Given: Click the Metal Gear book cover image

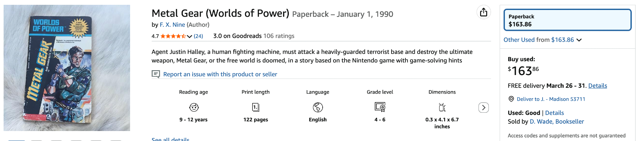Looking at the screenshot, I should tap(67, 68).
